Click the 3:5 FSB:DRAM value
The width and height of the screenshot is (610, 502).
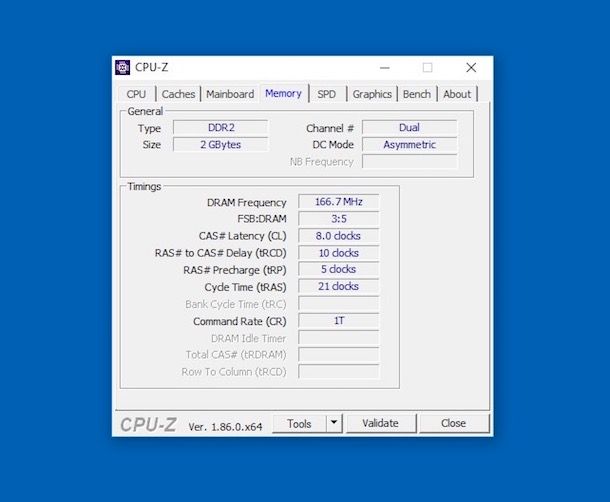point(339,219)
